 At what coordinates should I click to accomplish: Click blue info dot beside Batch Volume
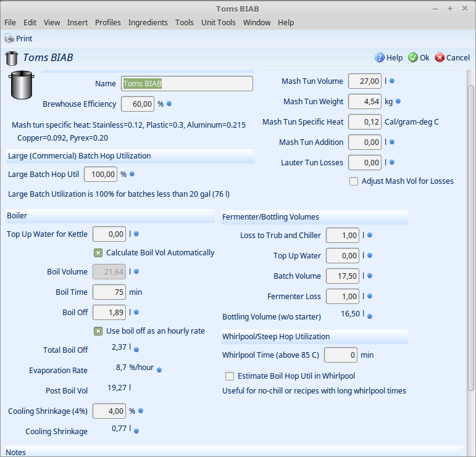(370, 276)
